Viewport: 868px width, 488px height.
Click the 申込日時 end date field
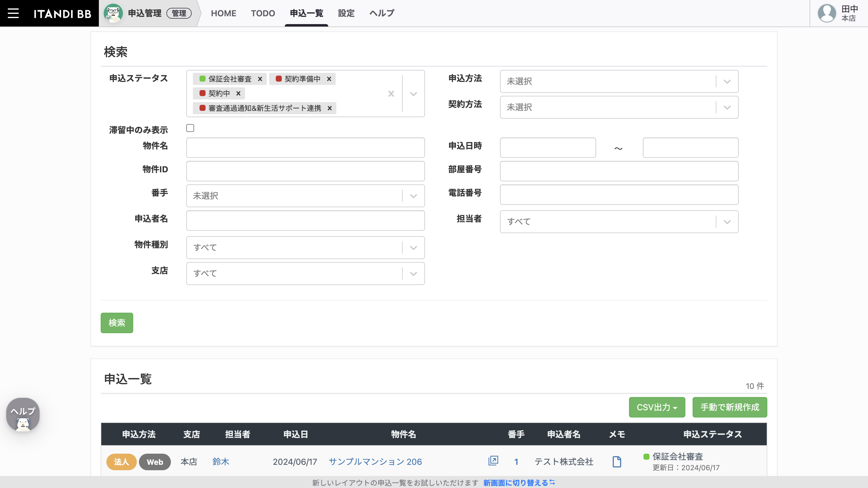[x=690, y=148]
